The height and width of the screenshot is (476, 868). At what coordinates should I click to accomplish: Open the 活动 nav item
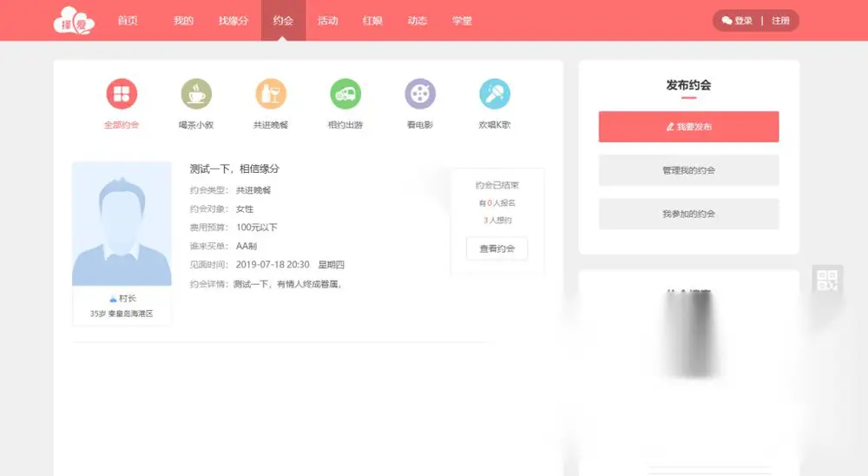coord(328,21)
